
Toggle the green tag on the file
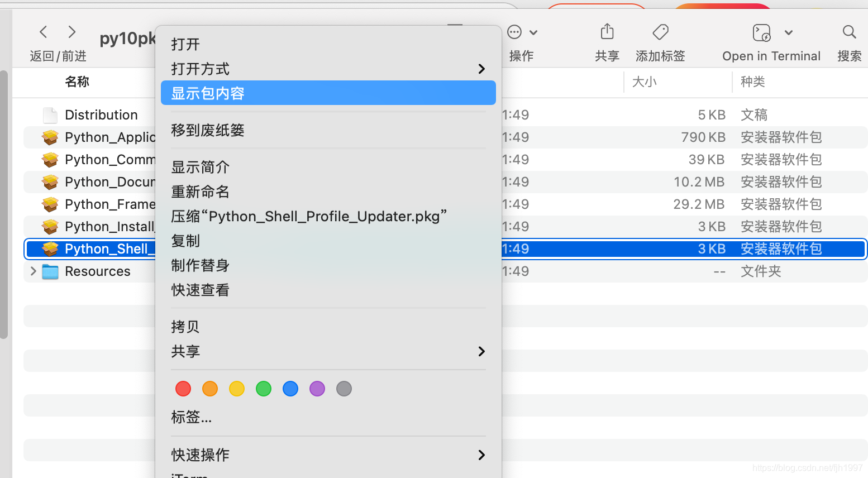(x=264, y=389)
